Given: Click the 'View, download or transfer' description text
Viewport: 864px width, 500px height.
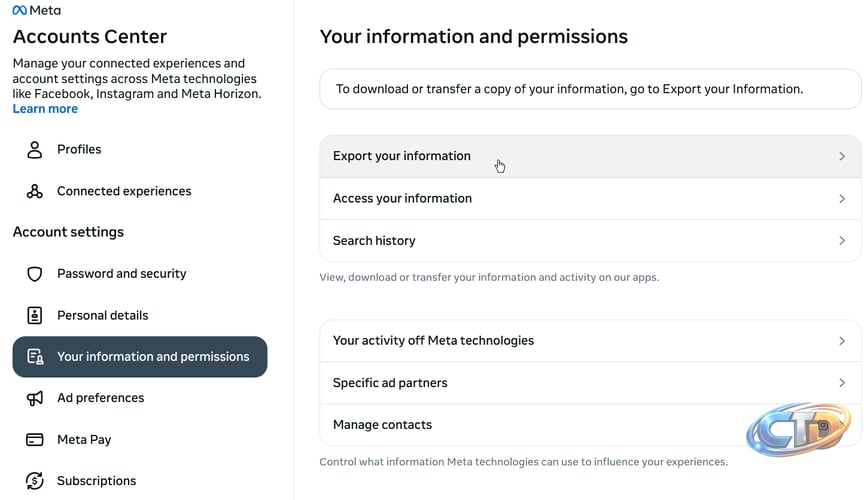Looking at the screenshot, I should (x=489, y=277).
